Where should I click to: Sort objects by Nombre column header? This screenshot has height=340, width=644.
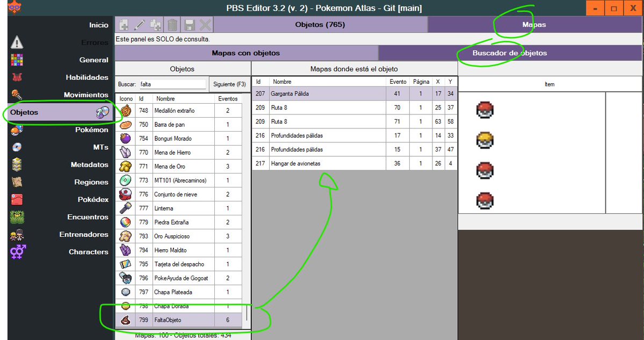click(184, 98)
